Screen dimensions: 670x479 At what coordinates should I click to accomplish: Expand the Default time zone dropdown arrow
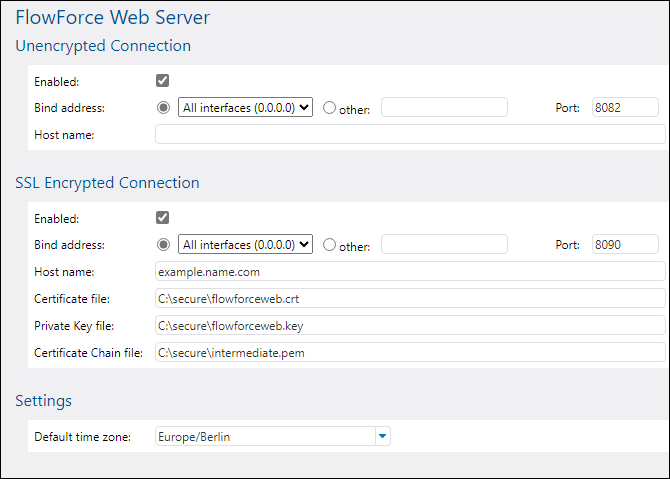click(x=382, y=436)
